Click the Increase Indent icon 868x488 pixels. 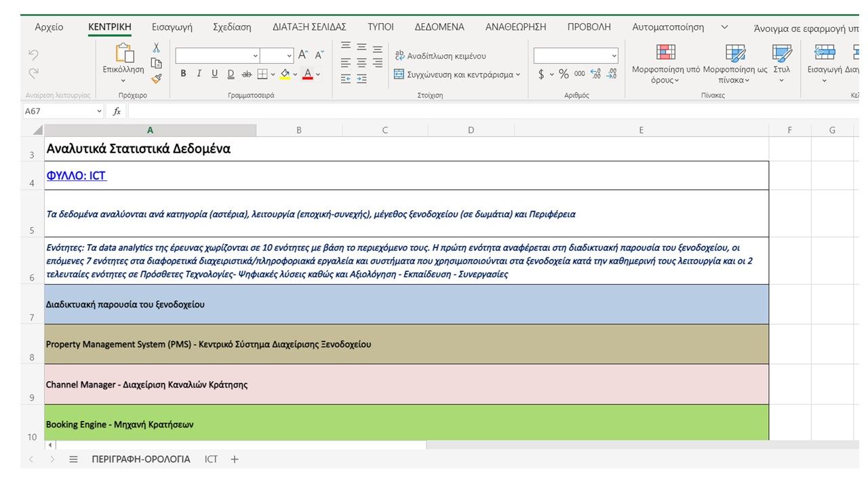362,79
